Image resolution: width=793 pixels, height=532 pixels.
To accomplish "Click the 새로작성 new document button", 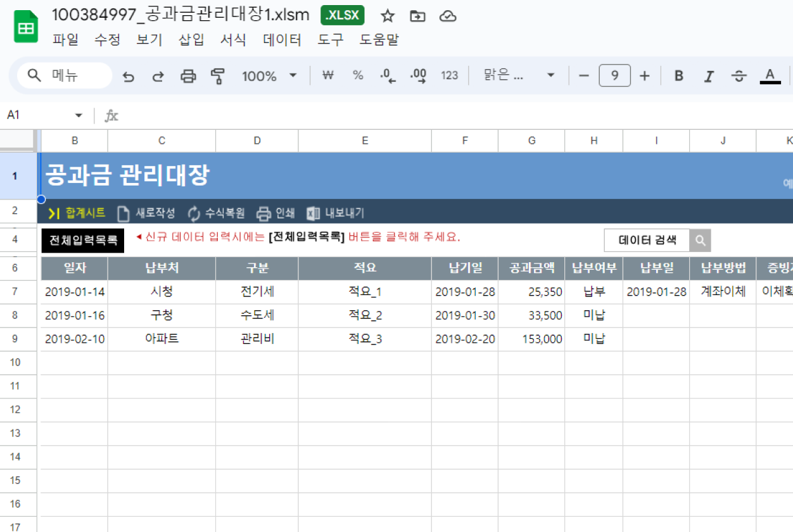I will pos(146,213).
